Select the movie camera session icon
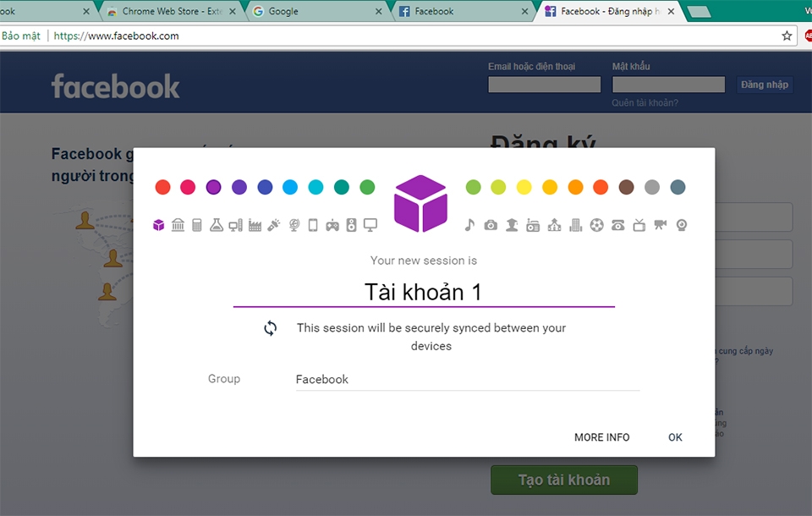This screenshot has width=812, height=516. (x=659, y=225)
